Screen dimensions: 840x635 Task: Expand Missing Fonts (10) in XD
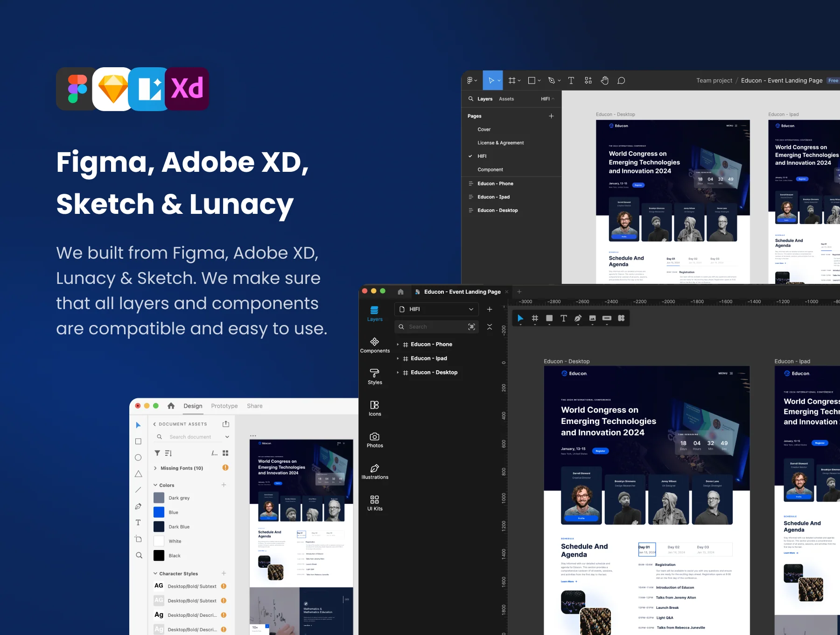(x=155, y=468)
